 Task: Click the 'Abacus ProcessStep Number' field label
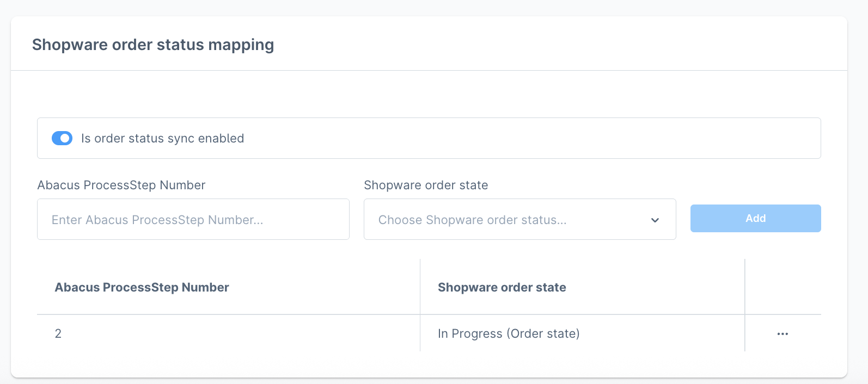121,185
